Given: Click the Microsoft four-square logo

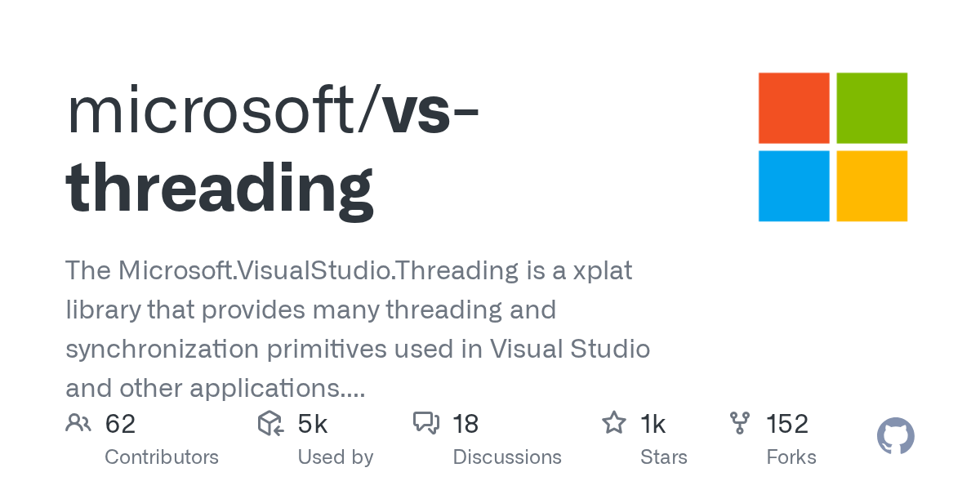Looking at the screenshot, I should [833, 147].
